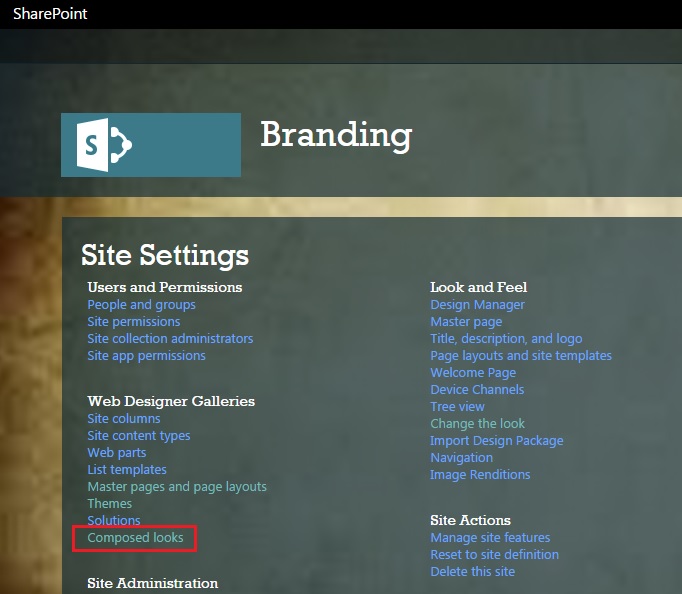Open Site columns gallery
Screen dimensions: 682x594
(124, 418)
